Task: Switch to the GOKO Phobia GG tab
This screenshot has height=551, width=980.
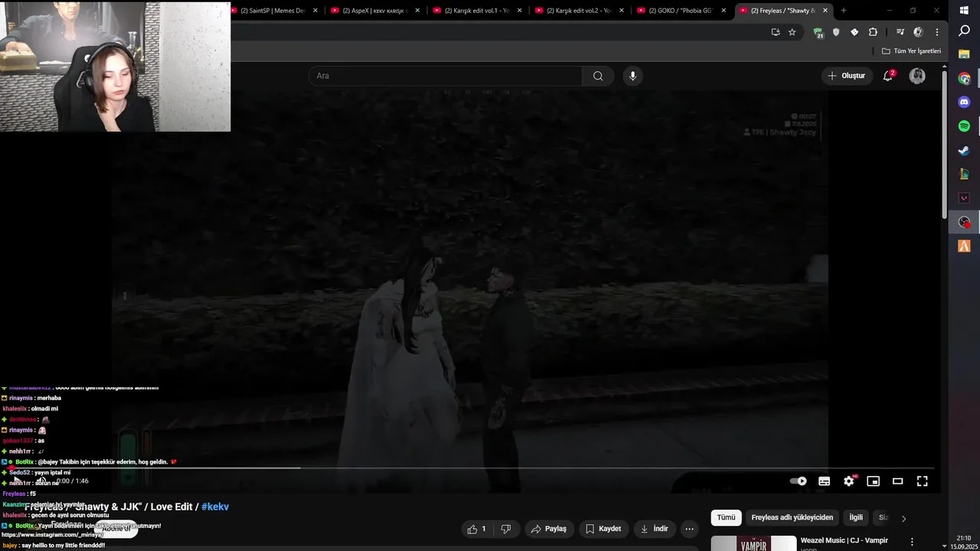Action: (681, 11)
